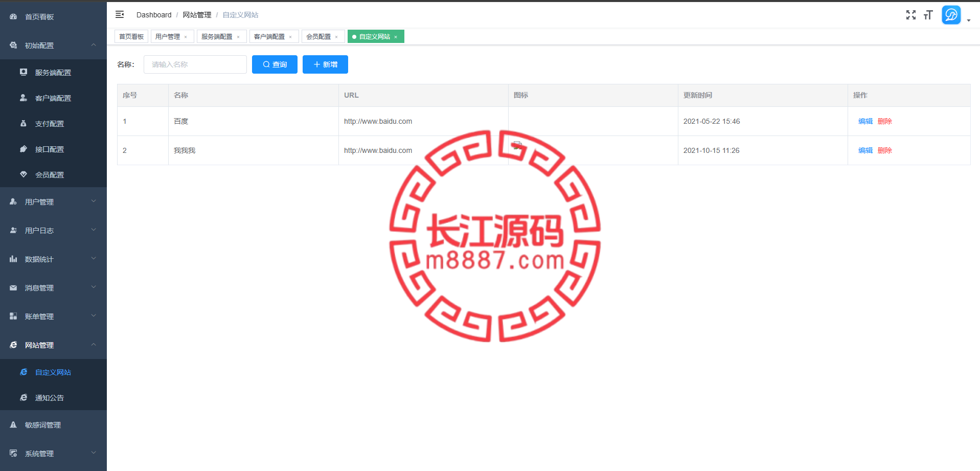Click the 服务端配置 sidebar icon
The height and width of the screenshot is (471, 980).
pos(24,72)
